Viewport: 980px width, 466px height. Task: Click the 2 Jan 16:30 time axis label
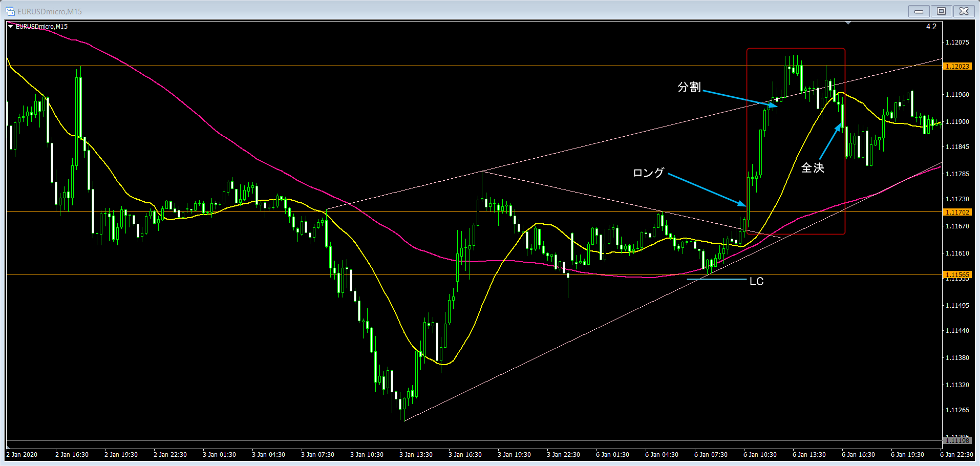[x=72, y=454]
